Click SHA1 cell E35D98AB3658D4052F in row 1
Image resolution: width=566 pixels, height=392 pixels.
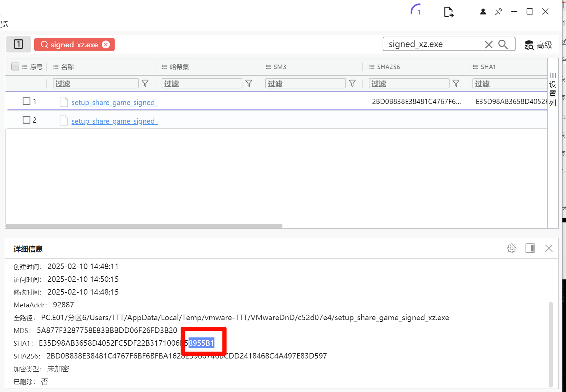[x=511, y=101]
